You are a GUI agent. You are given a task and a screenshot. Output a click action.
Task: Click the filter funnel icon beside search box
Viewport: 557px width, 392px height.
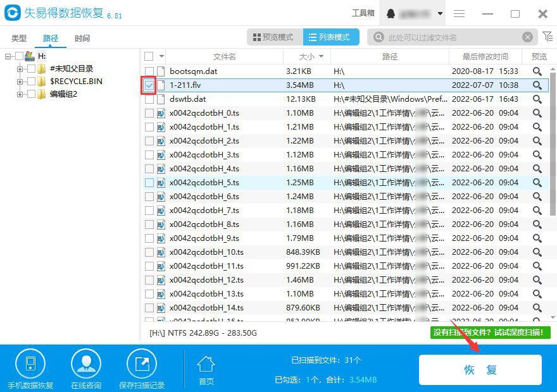(x=547, y=37)
